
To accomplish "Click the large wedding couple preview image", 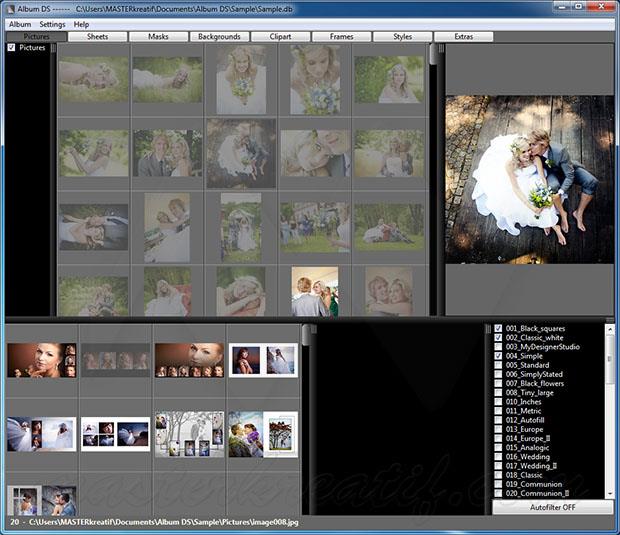I will click(x=529, y=179).
